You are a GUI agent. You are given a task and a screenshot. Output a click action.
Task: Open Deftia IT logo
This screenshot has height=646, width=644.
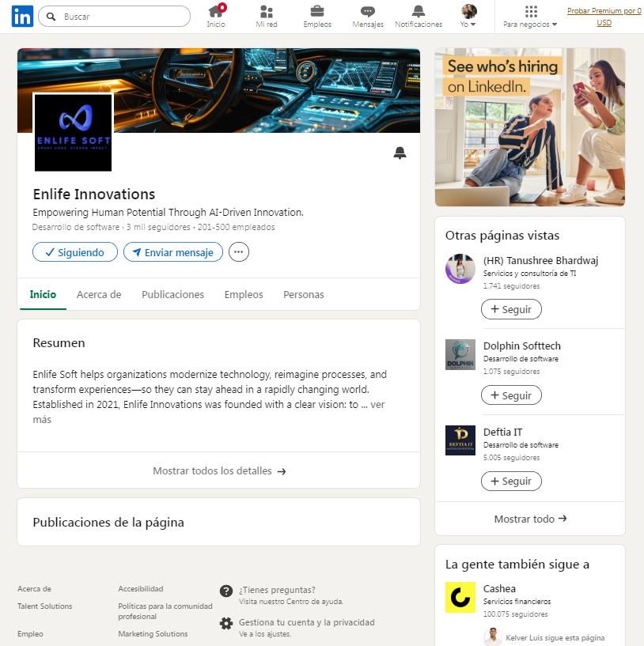tap(460, 440)
